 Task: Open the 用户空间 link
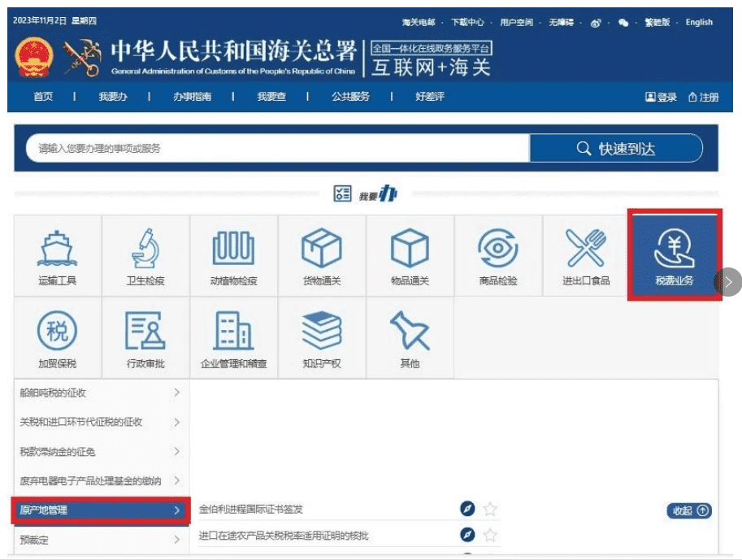tap(516, 22)
